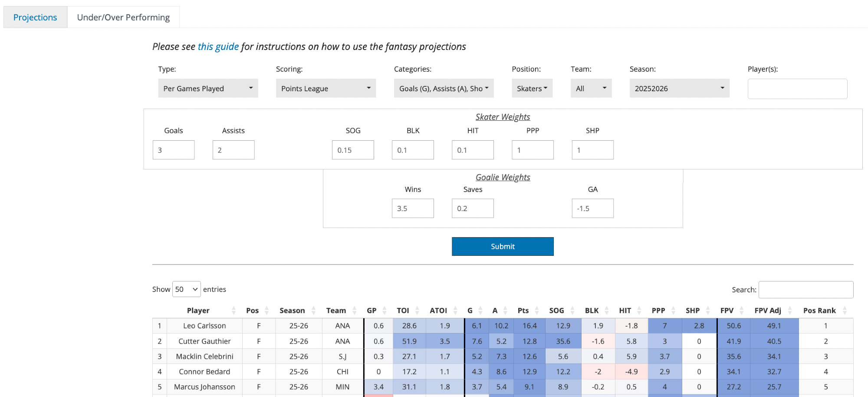This screenshot has height=397, width=868.
Task: Select the Projections tab
Action: 35,17
